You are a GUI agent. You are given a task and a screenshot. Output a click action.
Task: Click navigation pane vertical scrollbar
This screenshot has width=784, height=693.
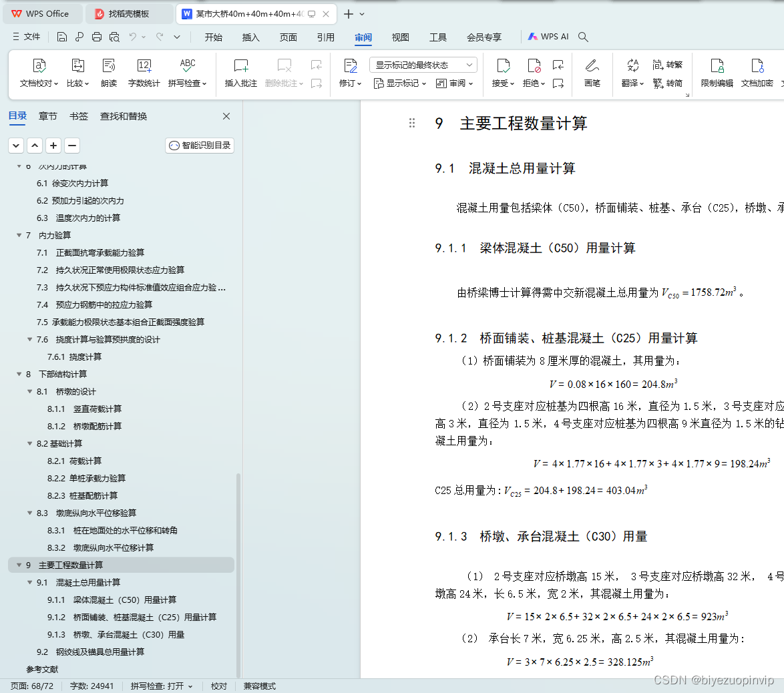click(x=238, y=574)
